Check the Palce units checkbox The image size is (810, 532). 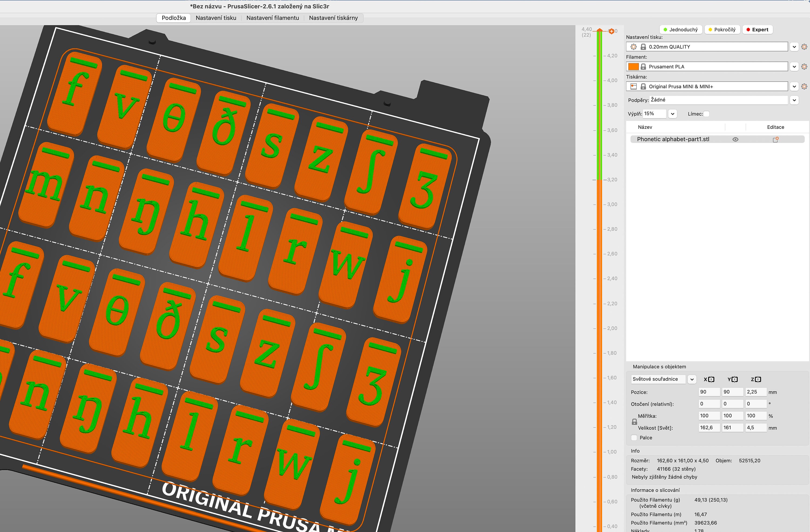[x=634, y=437]
